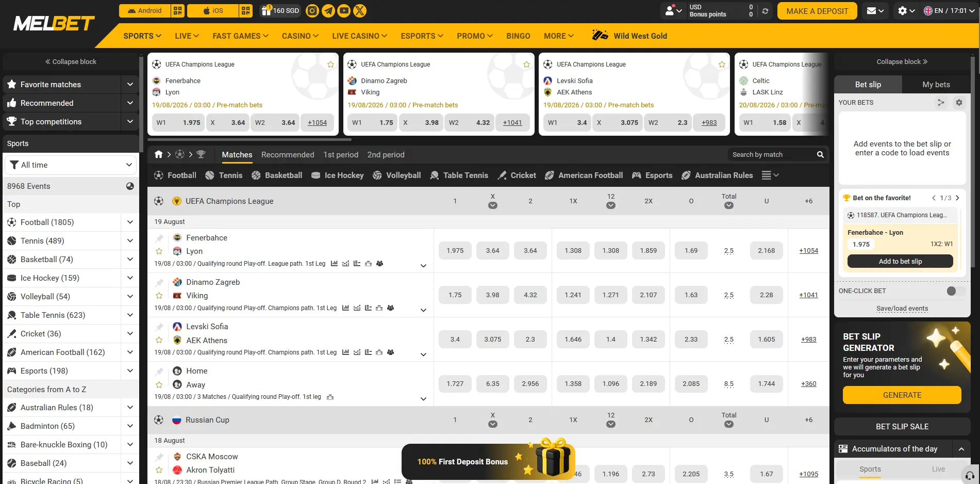Star the Fenerbahce vs Lyon top card
This screenshot has height=484, width=980.
click(330, 64)
